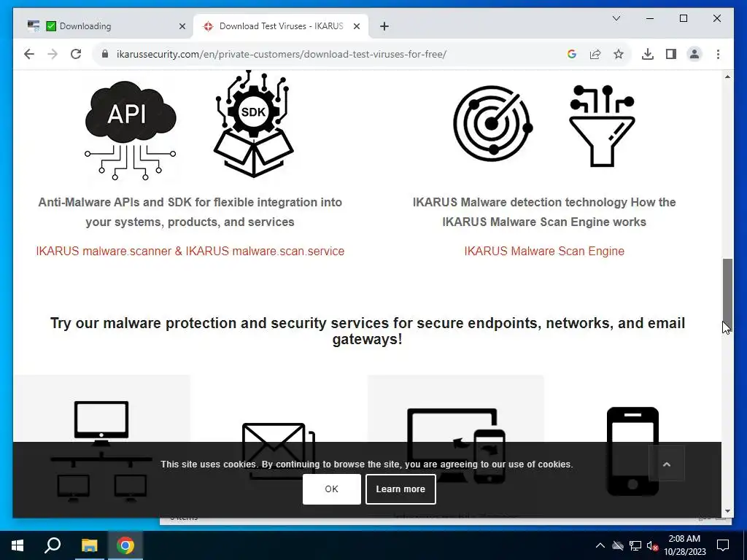747x560 pixels.
Task: Click the Google icon in address bar
Action: point(572,54)
